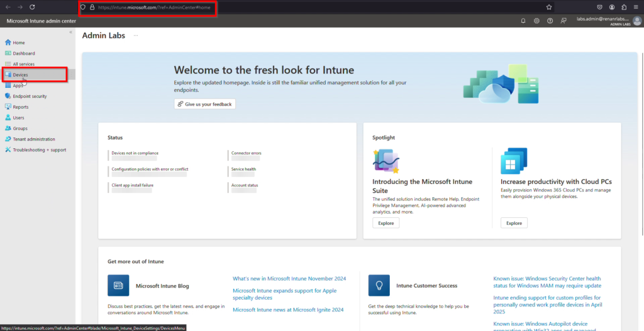Image resolution: width=644 pixels, height=331 pixels.
Task: Open browser extensions puzzle icon
Action: tap(624, 7)
